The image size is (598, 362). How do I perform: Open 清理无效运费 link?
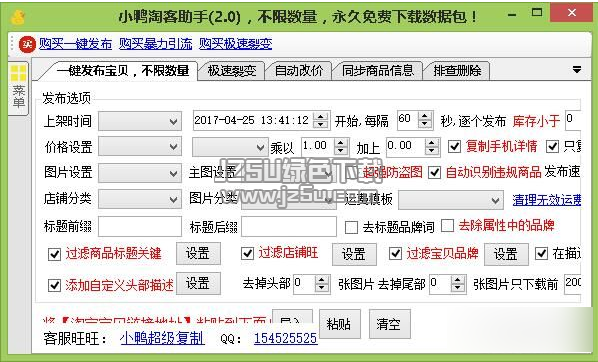pos(547,200)
